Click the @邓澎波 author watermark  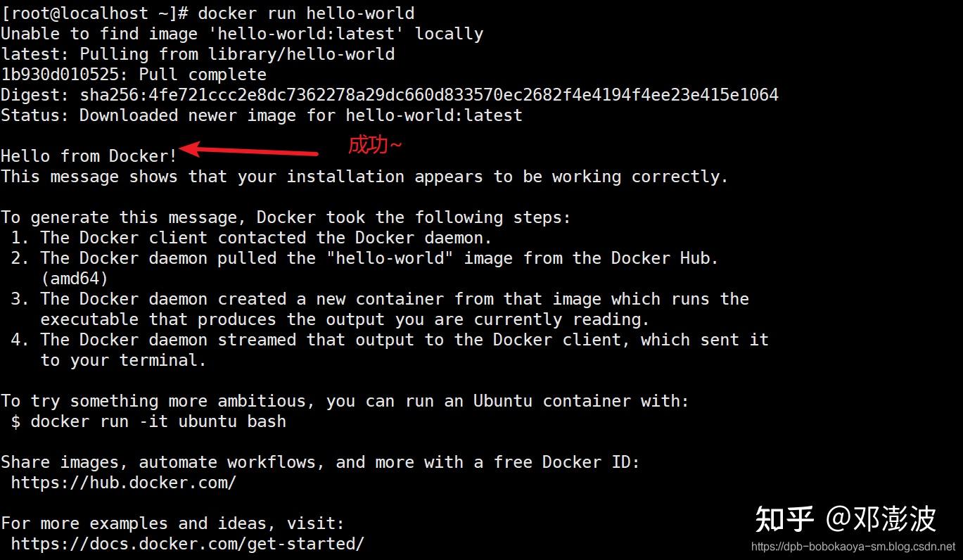pyautogui.click(x=881, y=519)
